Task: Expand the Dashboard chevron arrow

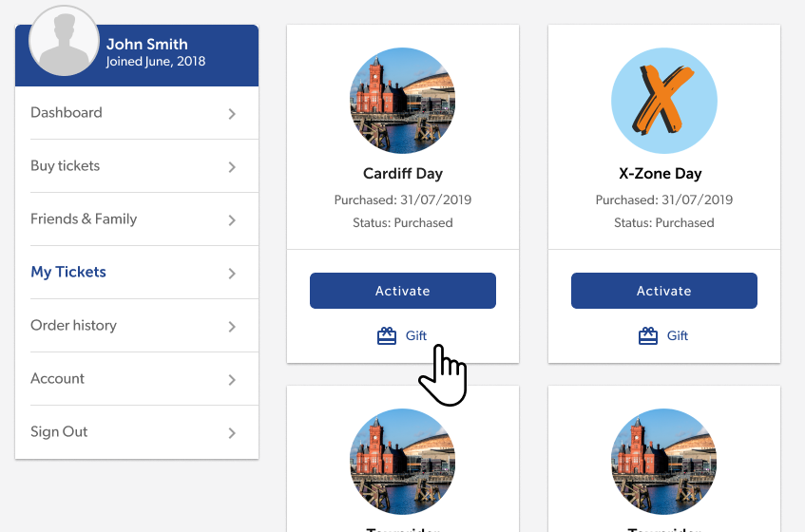Action: click(x=232, y=114)
